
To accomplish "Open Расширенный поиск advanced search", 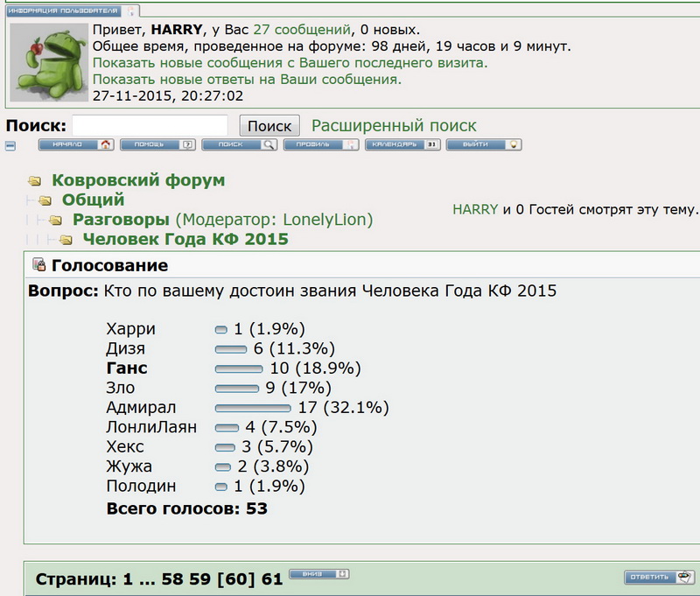I will (x=394, y=126).
